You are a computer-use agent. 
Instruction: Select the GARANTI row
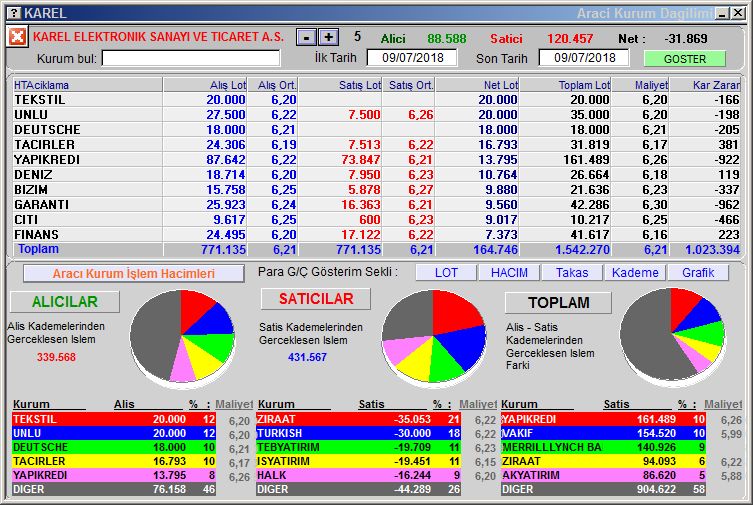(376, 204)
